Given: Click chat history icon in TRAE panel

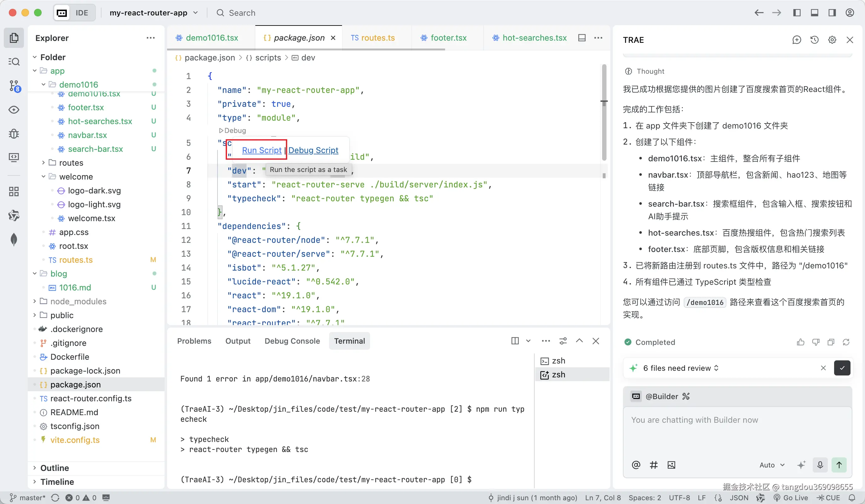Looking at the screenshot, I should click(x=814, y=40).
